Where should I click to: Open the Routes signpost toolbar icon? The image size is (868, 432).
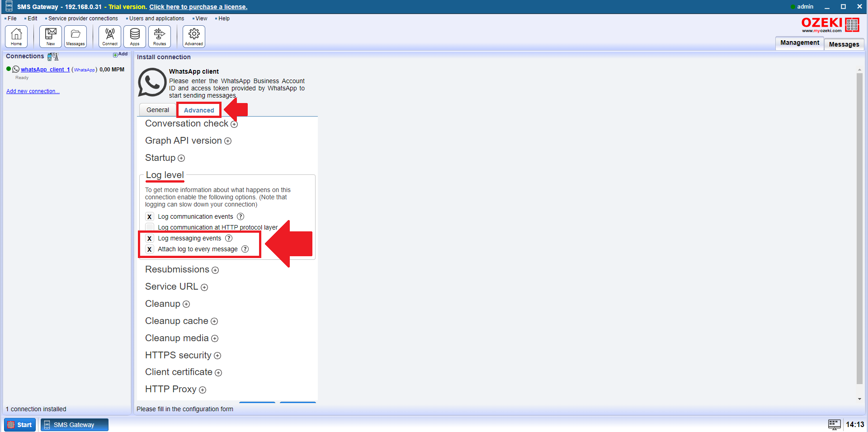(160, 36)
